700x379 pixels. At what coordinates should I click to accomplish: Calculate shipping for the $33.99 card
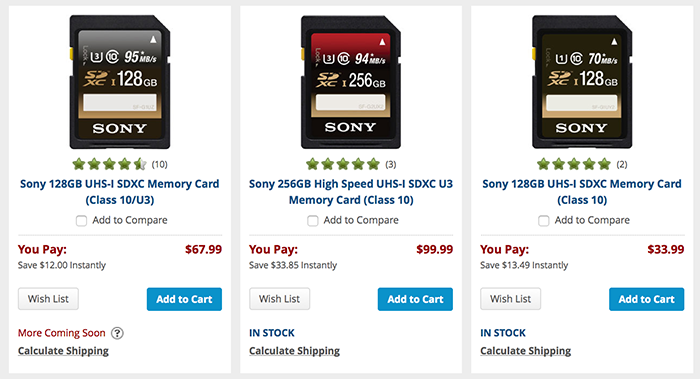click(525, 351)
